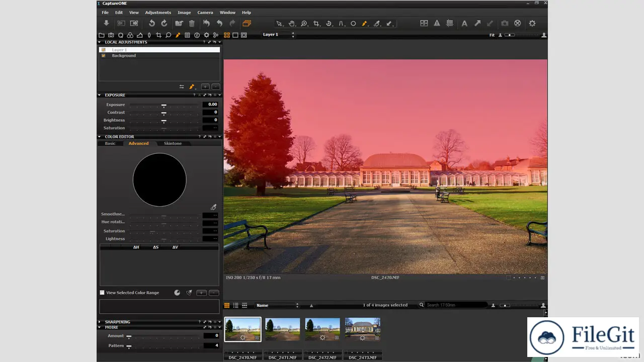Open the Window menu

point(227,12)
